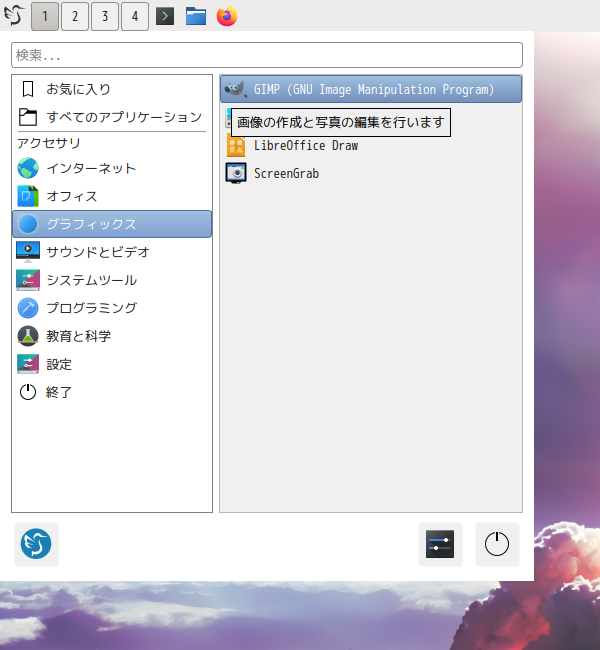Image resolution: width=600 pixels, height=650 pixels.
Task: Select the 教育と科学 category
Action: click(x=112, y=336)
